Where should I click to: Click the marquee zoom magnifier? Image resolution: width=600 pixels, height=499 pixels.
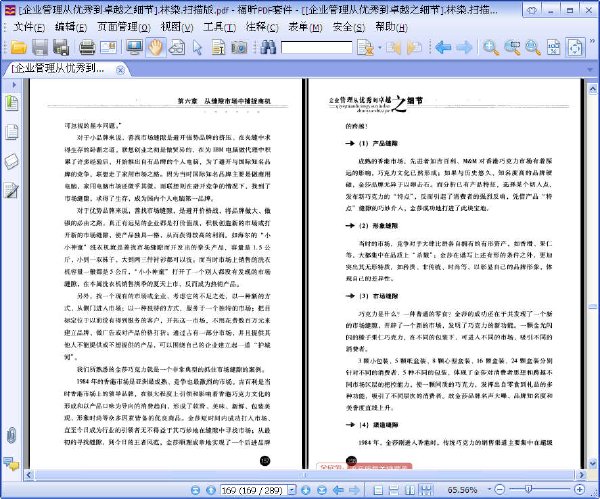pyautogui.click(x=512, y=48)
